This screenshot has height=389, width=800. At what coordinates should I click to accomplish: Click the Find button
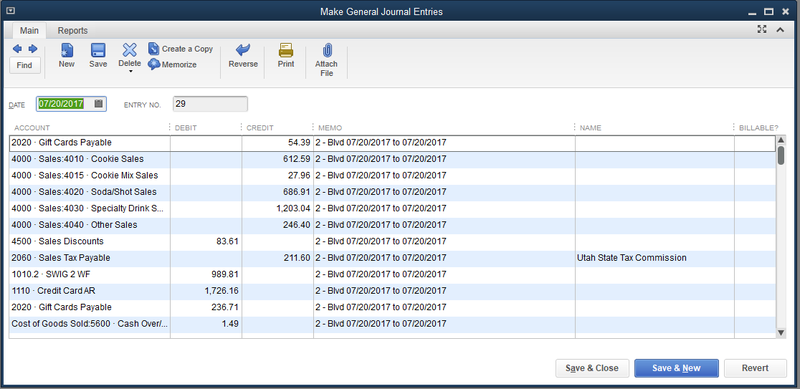pos(24,65)
